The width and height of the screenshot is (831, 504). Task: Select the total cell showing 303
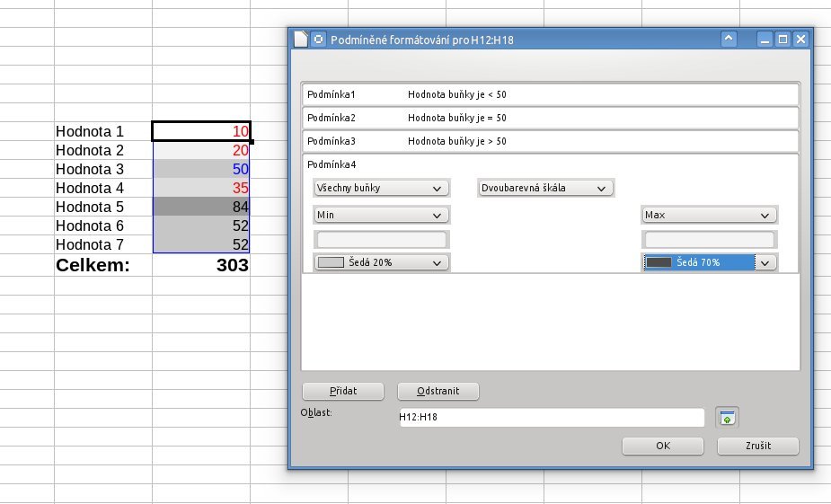(201, 265)
